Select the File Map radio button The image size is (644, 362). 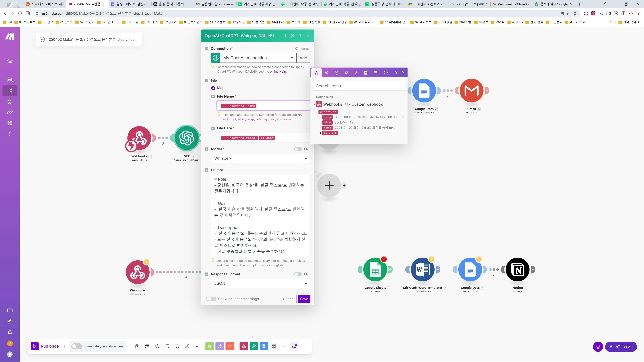pos(213,88)
